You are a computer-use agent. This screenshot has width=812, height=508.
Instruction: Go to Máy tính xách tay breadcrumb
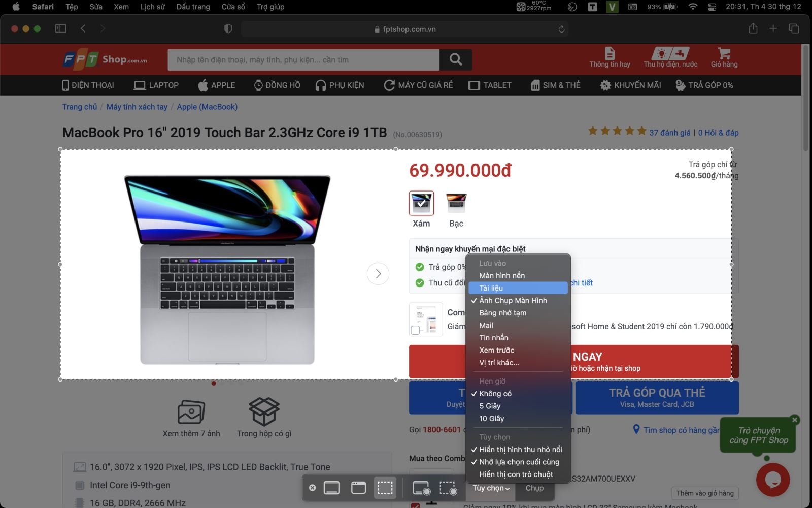pos(137,107)
